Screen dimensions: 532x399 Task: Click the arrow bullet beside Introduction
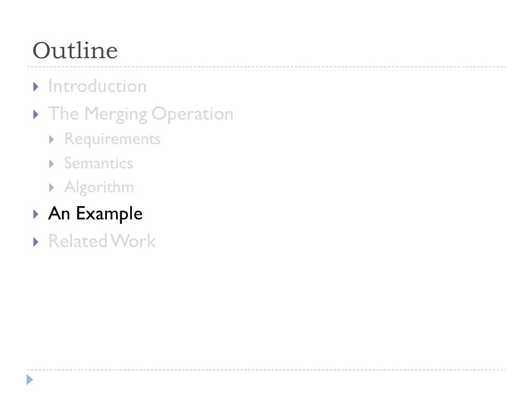point(36,87)
